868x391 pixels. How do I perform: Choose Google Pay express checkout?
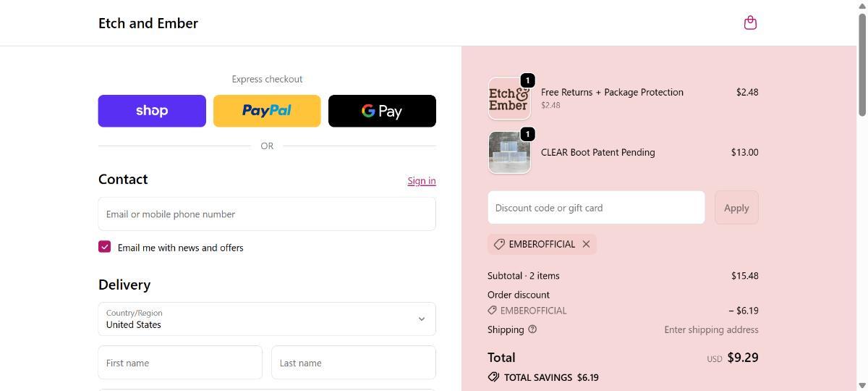(x=382, y=111)
